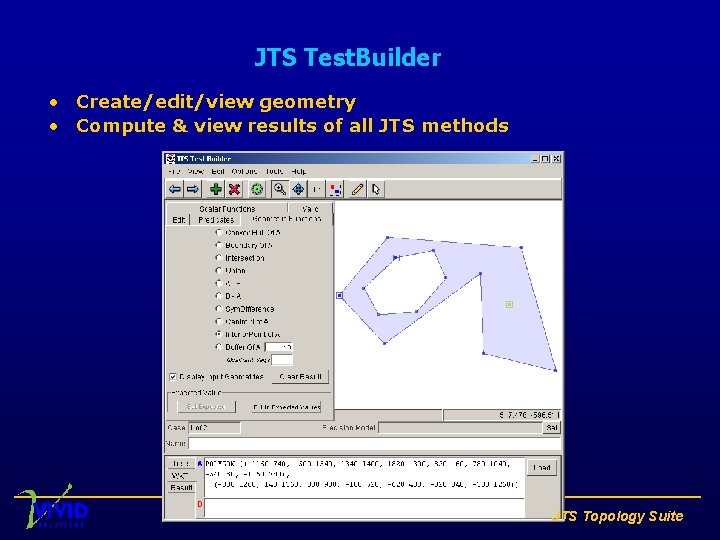Click the toolbar icon between pan and colored squares

tap(316, 189)
